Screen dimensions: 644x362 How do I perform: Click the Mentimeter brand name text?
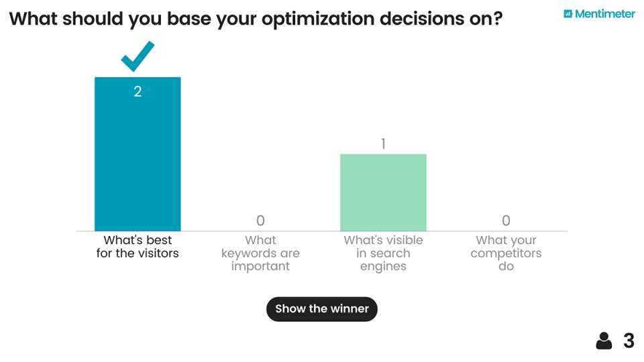[x=604, y=13]
